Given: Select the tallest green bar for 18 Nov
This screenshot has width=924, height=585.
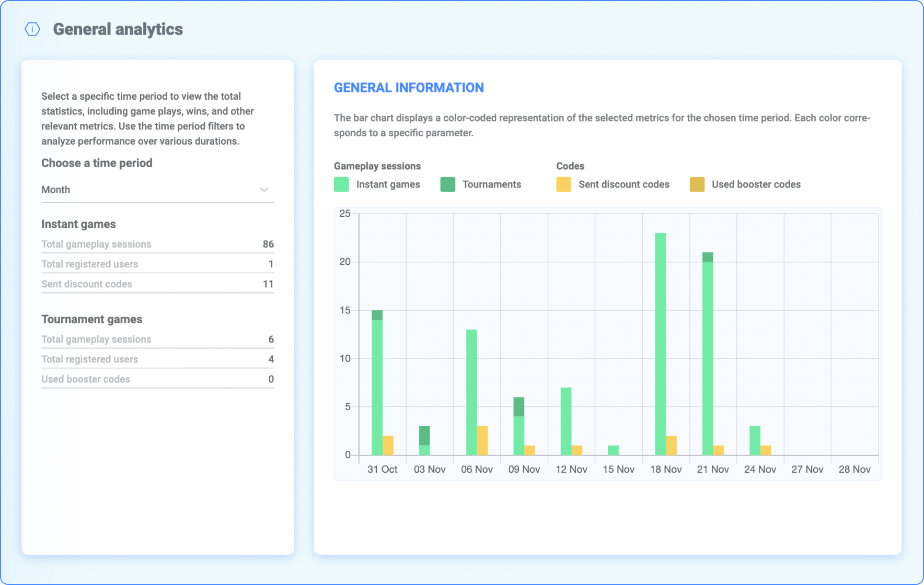Looking at the screenshot, I should tap(661, 344).
